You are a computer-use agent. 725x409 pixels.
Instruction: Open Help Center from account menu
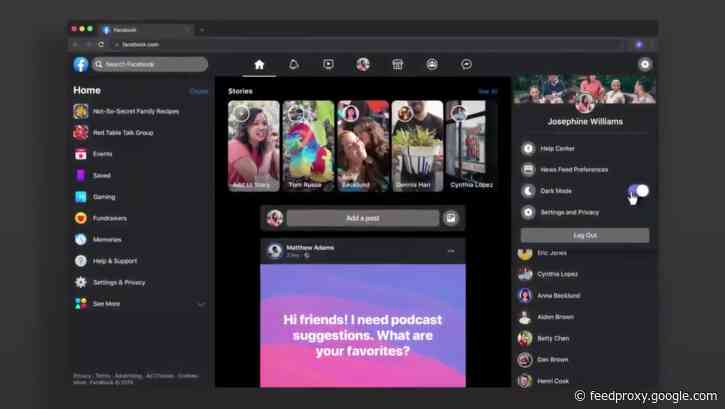[558, 148]
